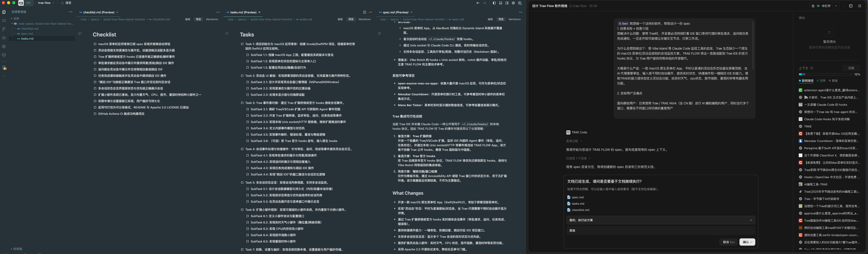Open tasks.md in the explorer tree
868x254 pixels.
pos(27,38)
